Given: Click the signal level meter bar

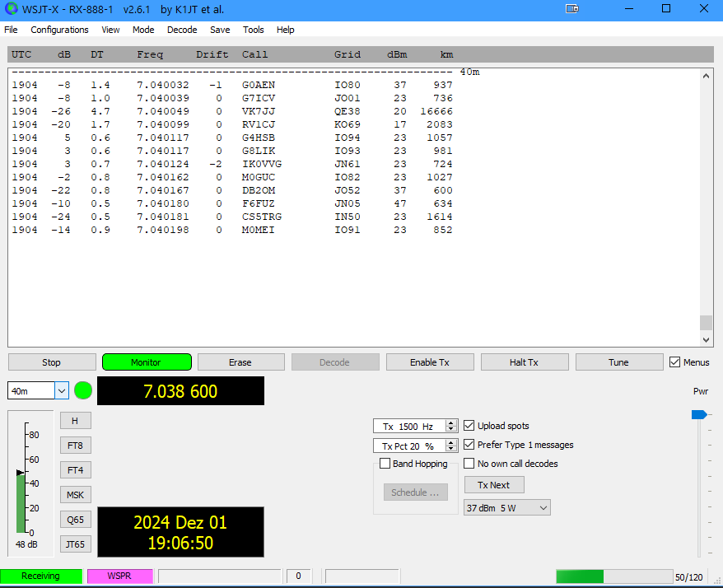Looking at the screenshot, I should (21, 504).
